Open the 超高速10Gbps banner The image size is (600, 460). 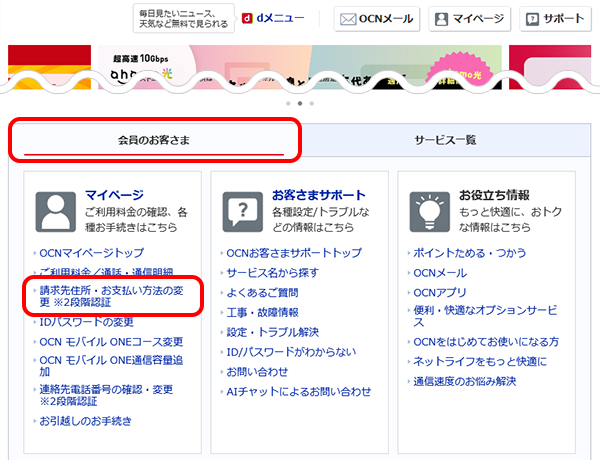(300, 67)
